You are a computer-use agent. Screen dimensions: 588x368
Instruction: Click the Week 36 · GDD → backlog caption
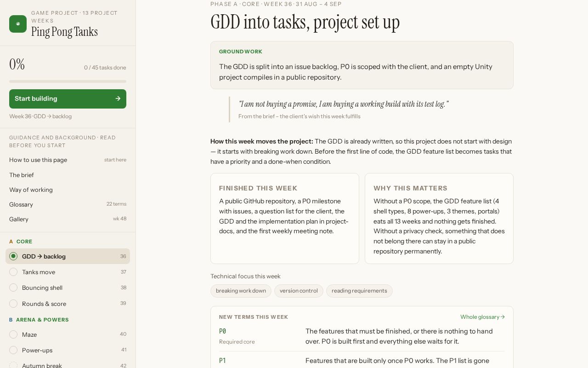coord(40,116)
